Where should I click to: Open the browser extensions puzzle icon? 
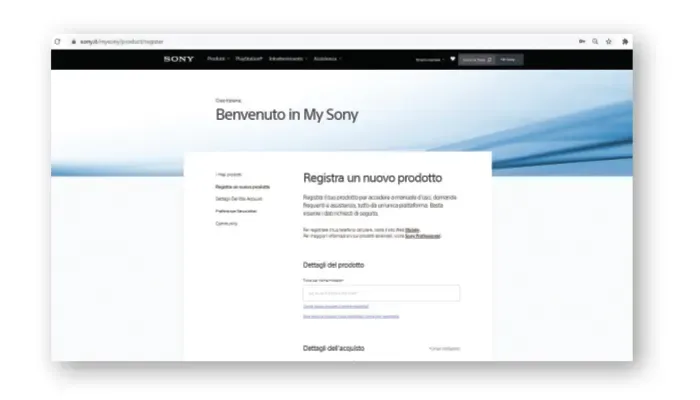tap(624, 41)
